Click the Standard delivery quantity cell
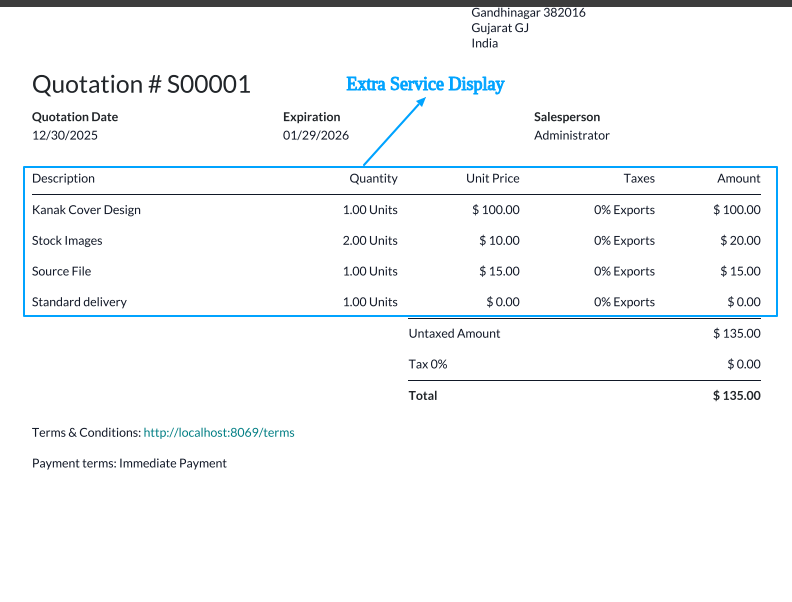Viewport: 792px width, 602px height. coord(370,302)
